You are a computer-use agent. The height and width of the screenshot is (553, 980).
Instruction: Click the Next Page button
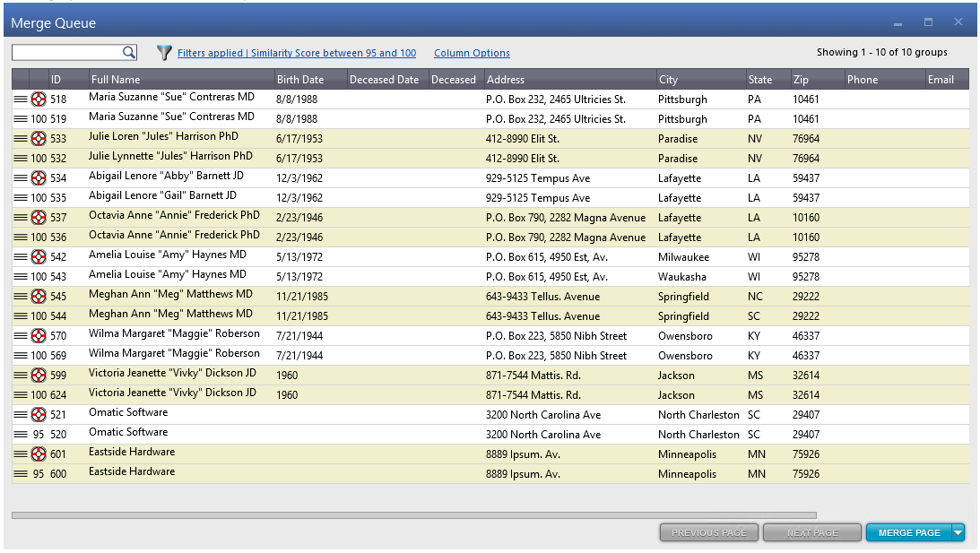pyautogui.click(x=811, y=532)
